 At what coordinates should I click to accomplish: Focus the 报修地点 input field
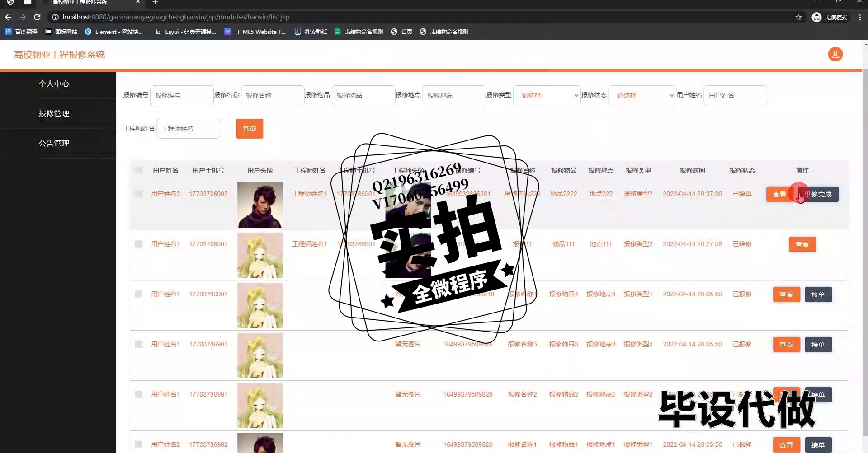click(454, 95)
